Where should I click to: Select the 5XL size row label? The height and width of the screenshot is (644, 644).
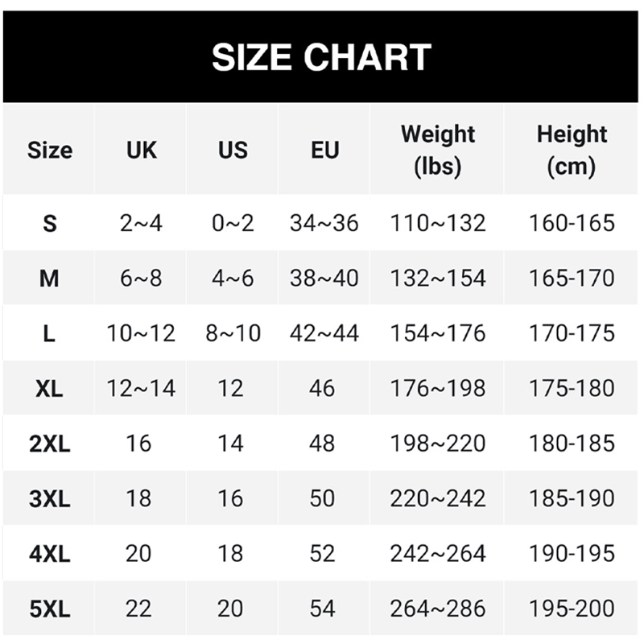click(49, 609)
